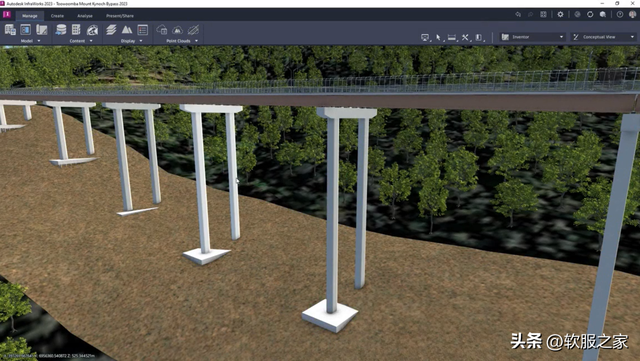The image size is (640, 361).
Task: Open the Present/Share tab
Action: click(x=120, y=16)
